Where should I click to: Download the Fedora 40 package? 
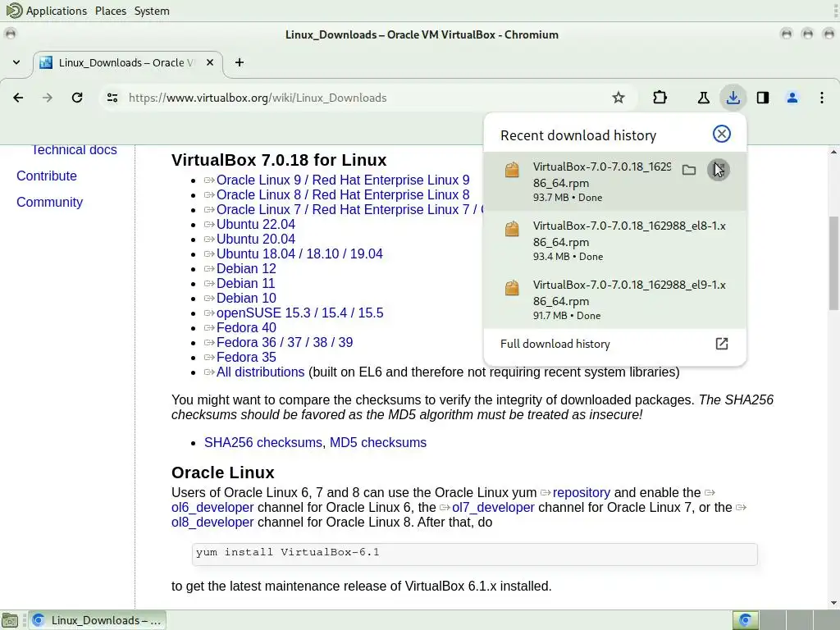point(246,327)
